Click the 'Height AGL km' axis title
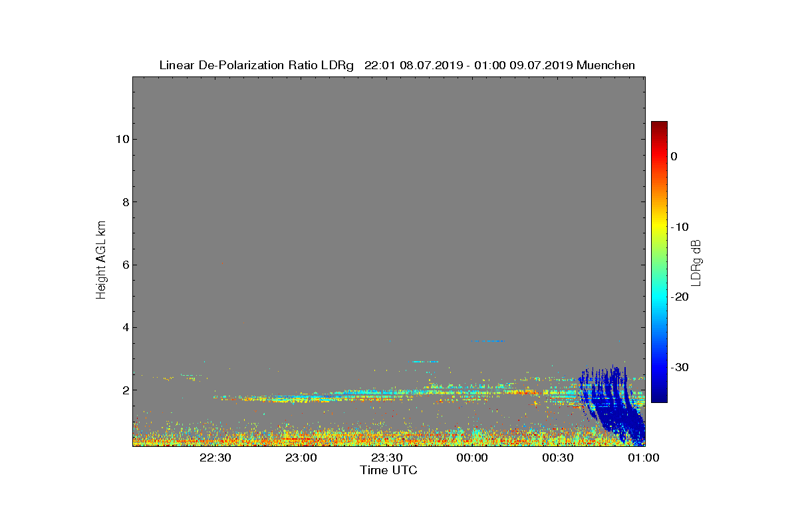 coord(101,261)
